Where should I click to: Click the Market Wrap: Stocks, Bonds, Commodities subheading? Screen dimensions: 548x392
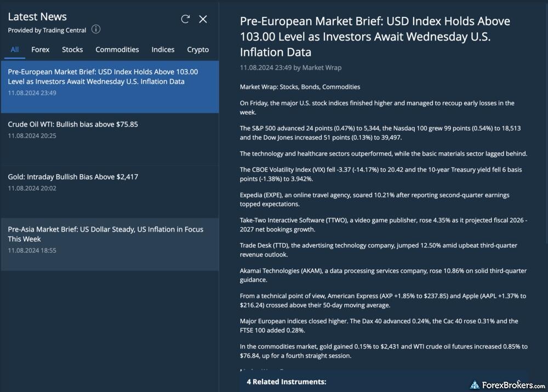click(x=300, y=87)
